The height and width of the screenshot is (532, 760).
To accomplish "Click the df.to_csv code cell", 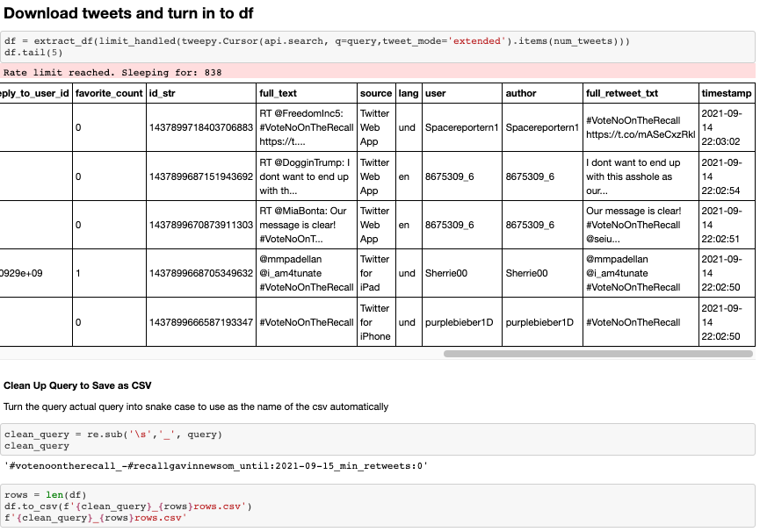I will click(378, 506).
